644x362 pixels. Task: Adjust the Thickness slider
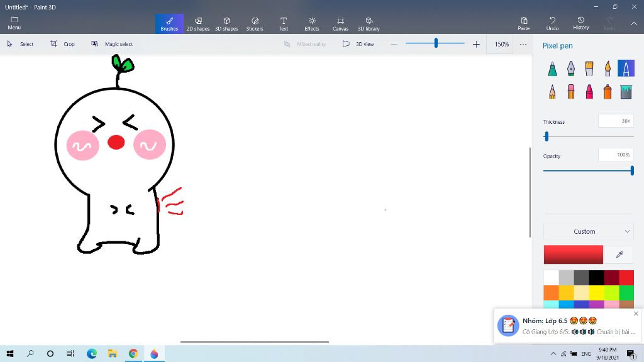point(588,136)
